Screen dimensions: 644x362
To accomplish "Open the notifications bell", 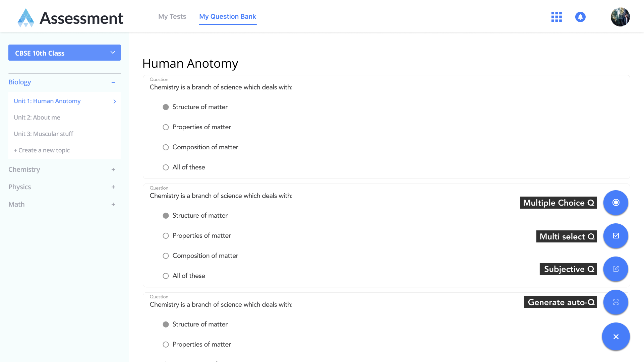I will pos(580,17).
